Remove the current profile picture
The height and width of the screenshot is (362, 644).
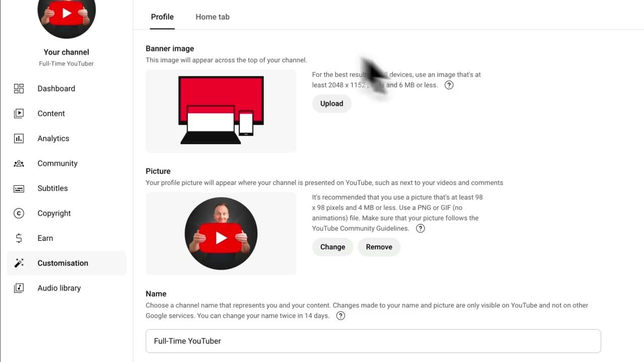pyautogui.click(x=379, y=247)
